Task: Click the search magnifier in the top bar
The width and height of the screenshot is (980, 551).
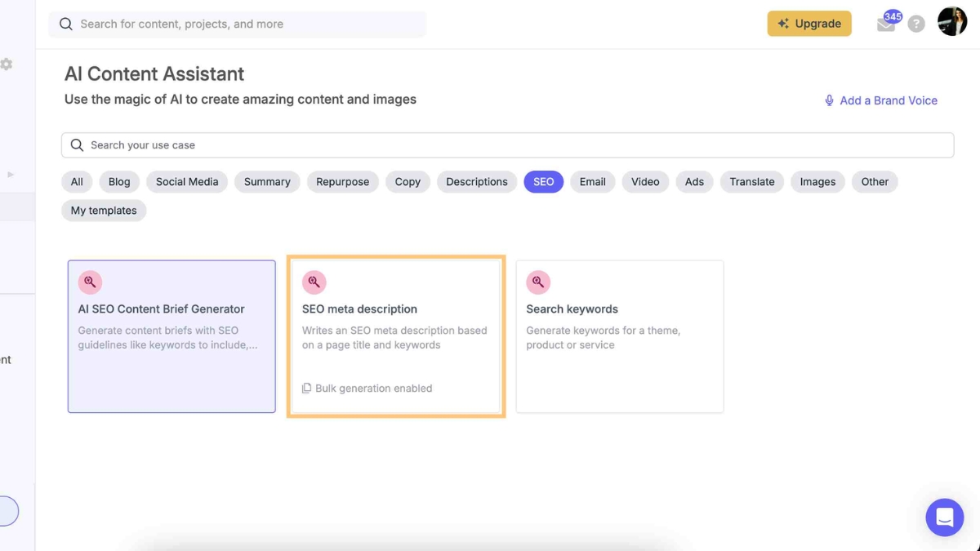Action: pos(65,24)
